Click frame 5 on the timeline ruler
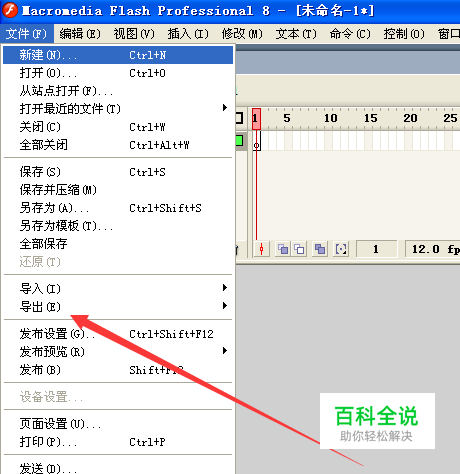Image resolution: width=460 pixels, height=474 pixels. pyautogui.click(x=287, y=118)
